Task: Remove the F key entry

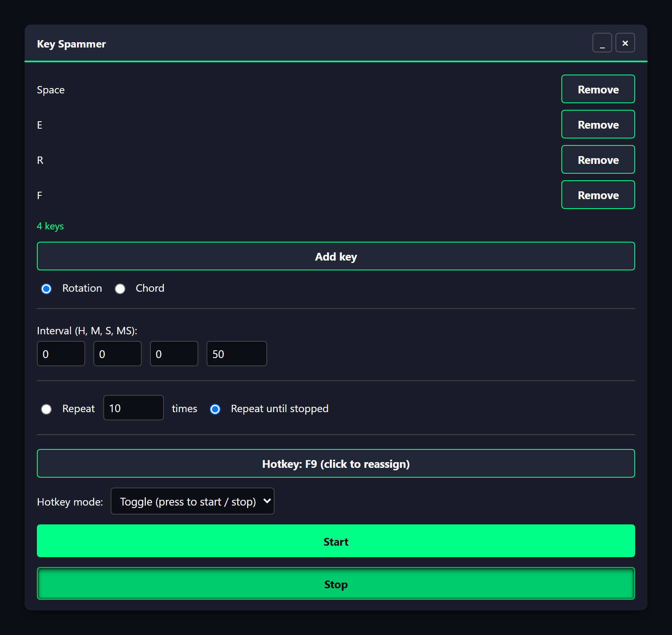Action: 598,195
